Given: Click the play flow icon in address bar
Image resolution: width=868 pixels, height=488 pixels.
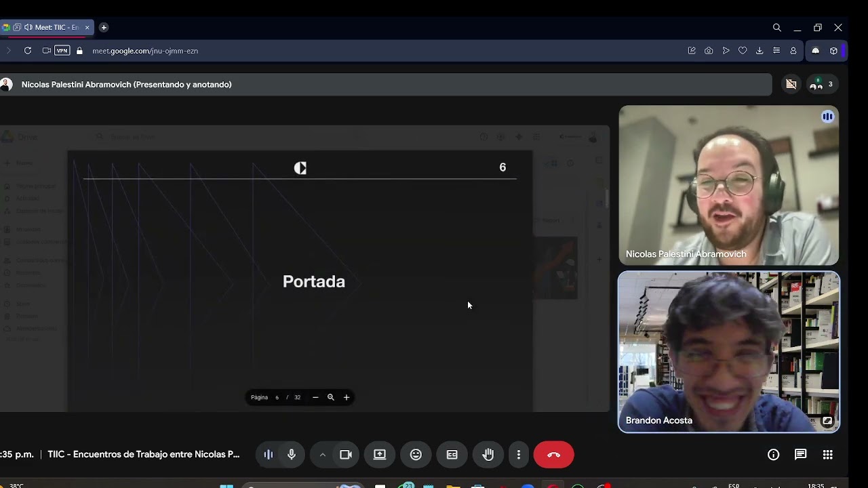Looking at the screenshot, I should click(726, 51).
